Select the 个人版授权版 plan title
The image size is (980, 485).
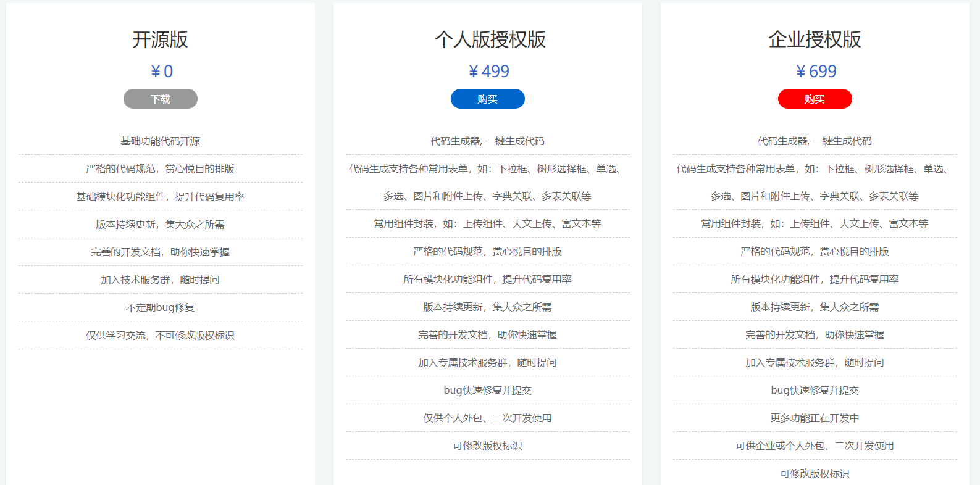point(490,39)
